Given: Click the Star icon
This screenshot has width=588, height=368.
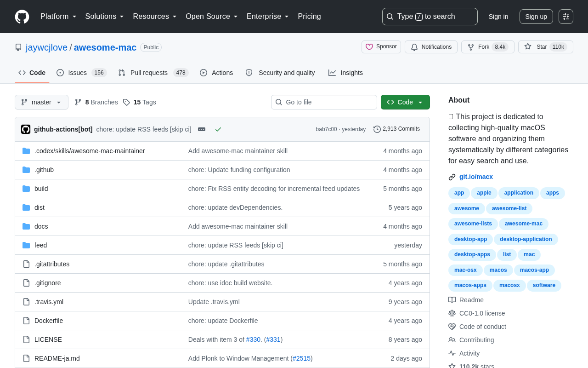Looking at the screenshot, I should [x=528, y=46].
